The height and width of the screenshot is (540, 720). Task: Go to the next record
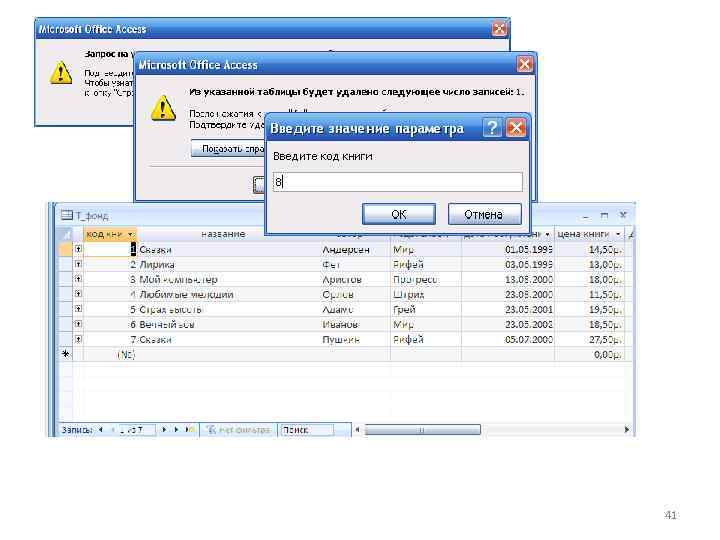164,430
